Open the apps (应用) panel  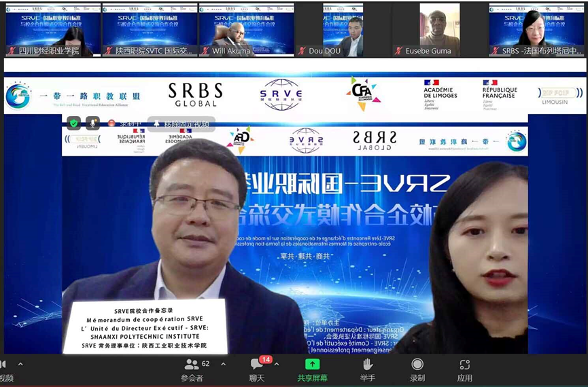(464, 369)
